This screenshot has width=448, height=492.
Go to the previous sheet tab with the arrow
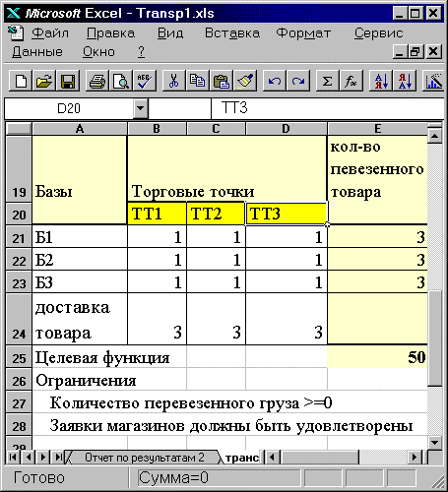[29, 457]
